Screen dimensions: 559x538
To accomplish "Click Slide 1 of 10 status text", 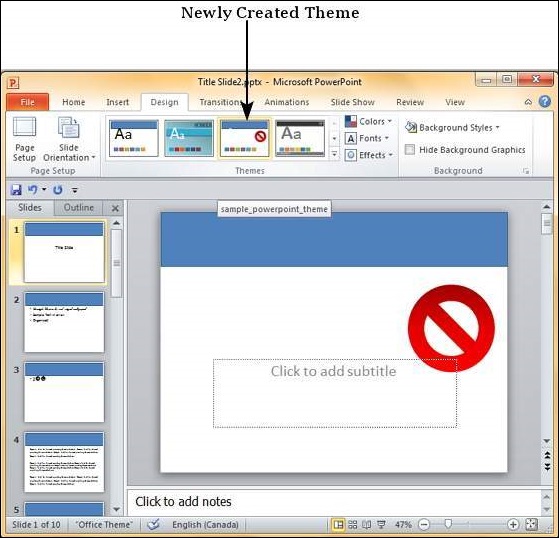I will point(36,525).
